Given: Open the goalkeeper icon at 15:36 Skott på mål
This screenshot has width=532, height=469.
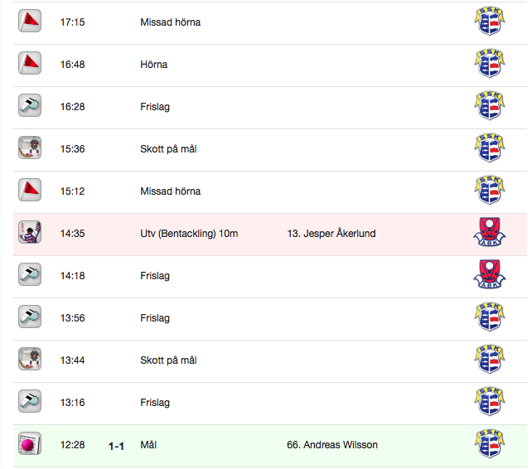Looking at the screenshot, I should pos(30,148).
